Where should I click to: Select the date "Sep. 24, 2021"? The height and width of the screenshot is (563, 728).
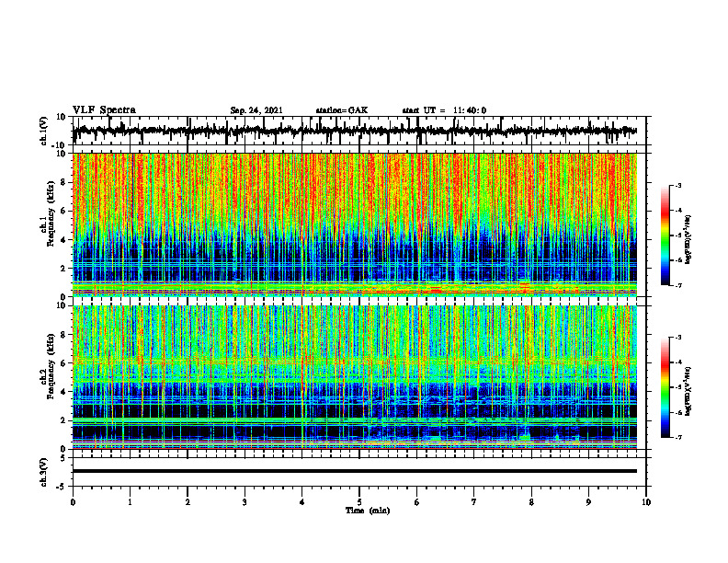pos(256,110)
